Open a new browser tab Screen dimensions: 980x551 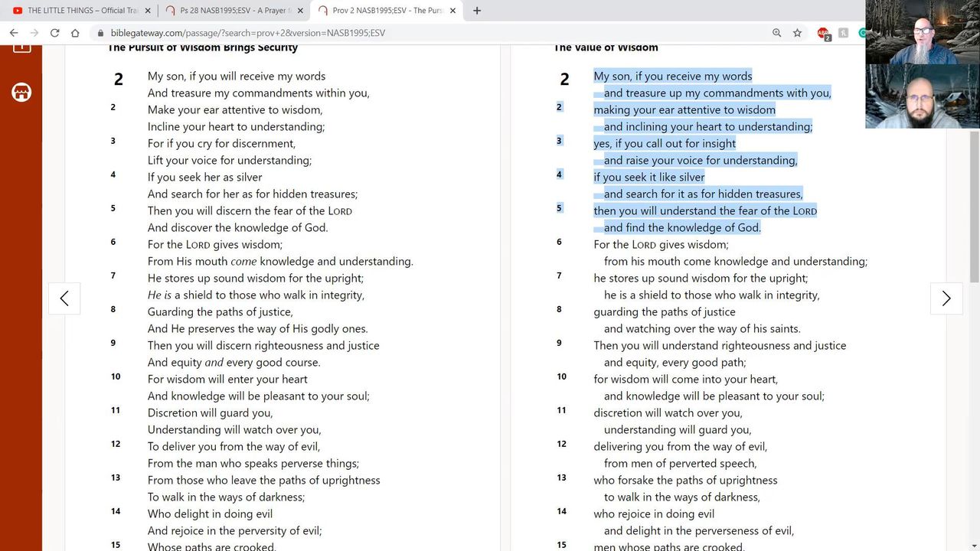tap(477, 11)
